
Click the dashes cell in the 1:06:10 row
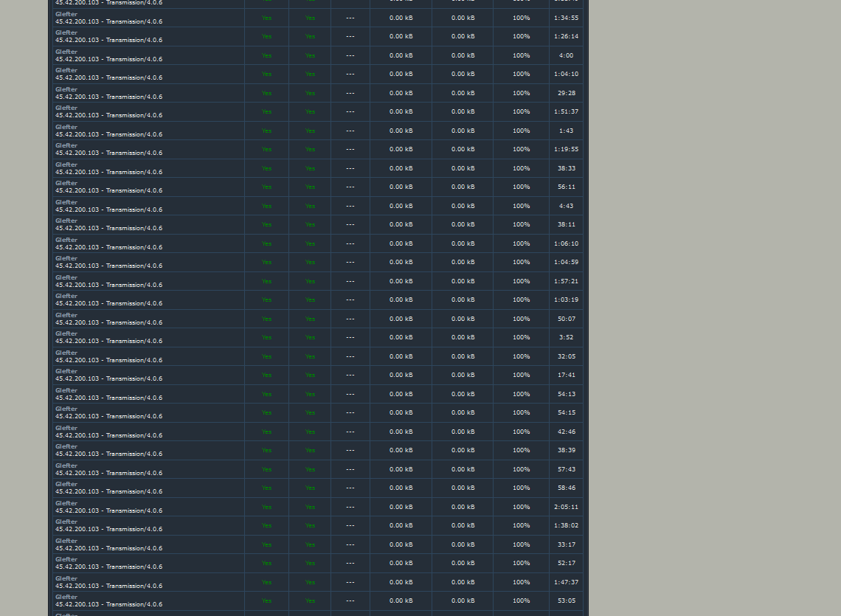pyautogui.click(x=350, y=243)
